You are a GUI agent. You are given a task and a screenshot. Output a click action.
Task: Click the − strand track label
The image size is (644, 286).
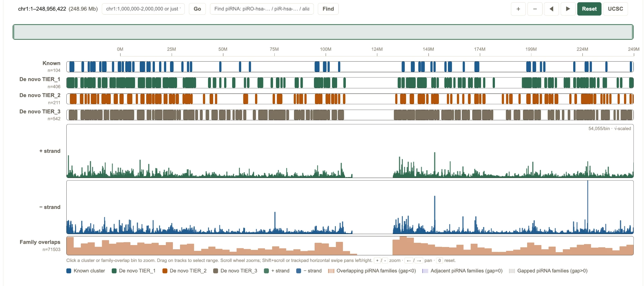pyautogui.click(x=50, y=207)
